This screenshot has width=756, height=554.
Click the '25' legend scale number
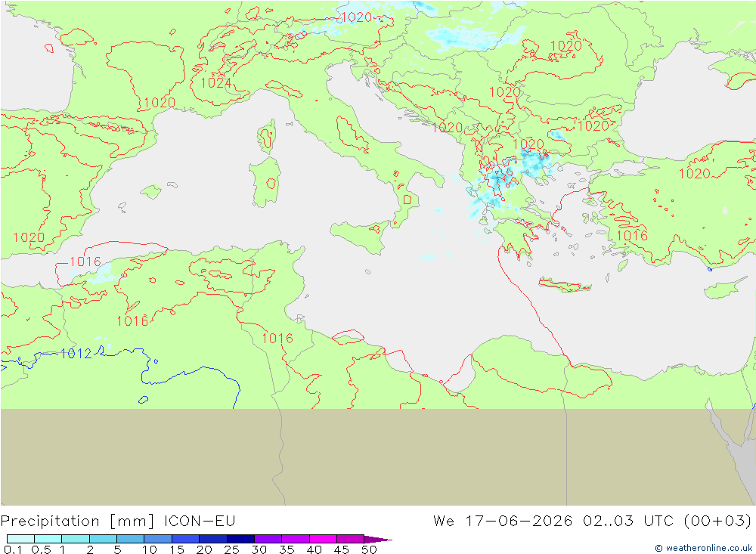coord(231,549)
